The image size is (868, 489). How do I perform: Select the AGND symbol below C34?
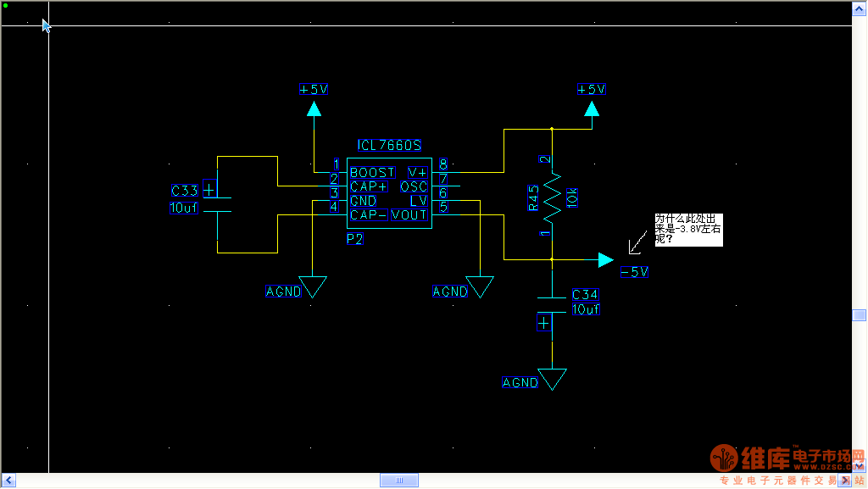point(552,380)
